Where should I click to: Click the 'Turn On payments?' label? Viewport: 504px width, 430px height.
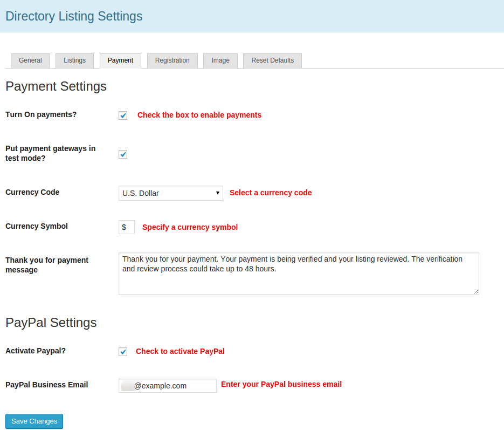pos(41,114)
